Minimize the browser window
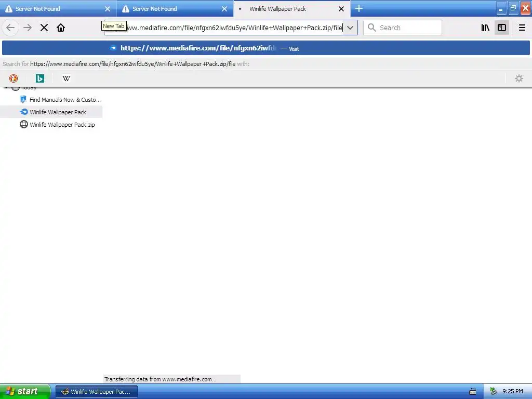This screenshot has height=399, width=532. pyautogui.click(x=501, y=8)
